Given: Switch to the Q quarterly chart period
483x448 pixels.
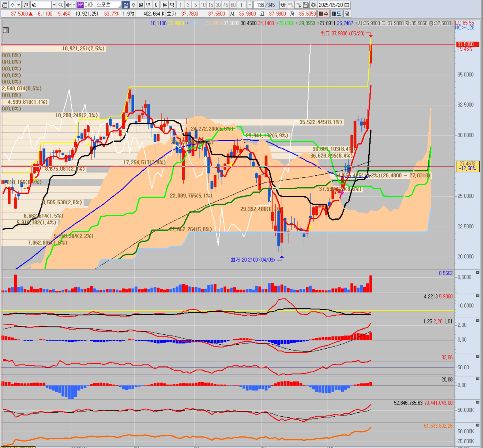Looking at the screenshot, I should (x=156, y=5).
